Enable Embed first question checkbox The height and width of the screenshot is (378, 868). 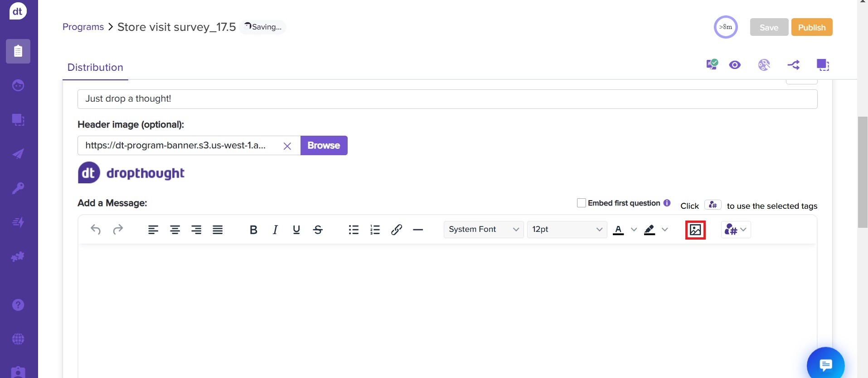pyautogui.click(x=581, y=203)
